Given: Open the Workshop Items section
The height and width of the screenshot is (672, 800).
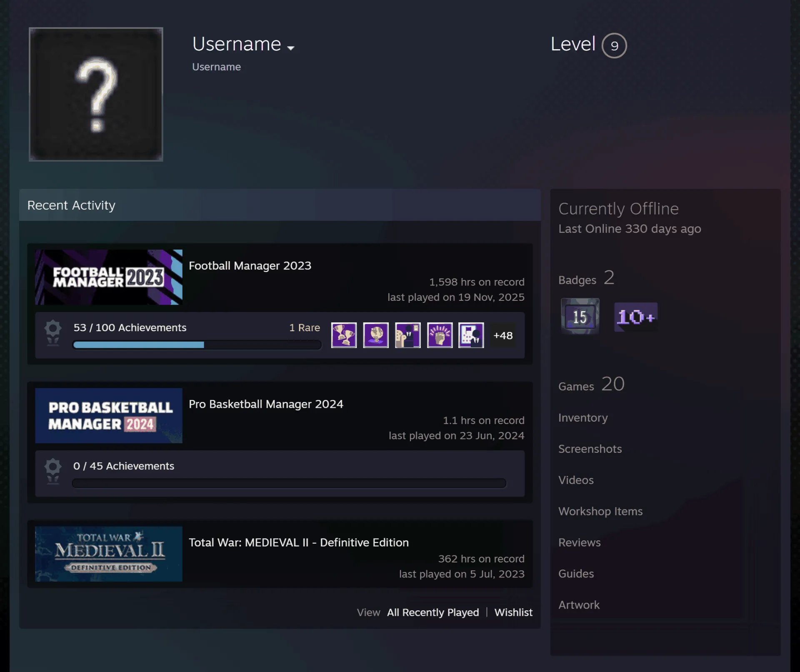Looking at the screenshot, I should [600, 511].
